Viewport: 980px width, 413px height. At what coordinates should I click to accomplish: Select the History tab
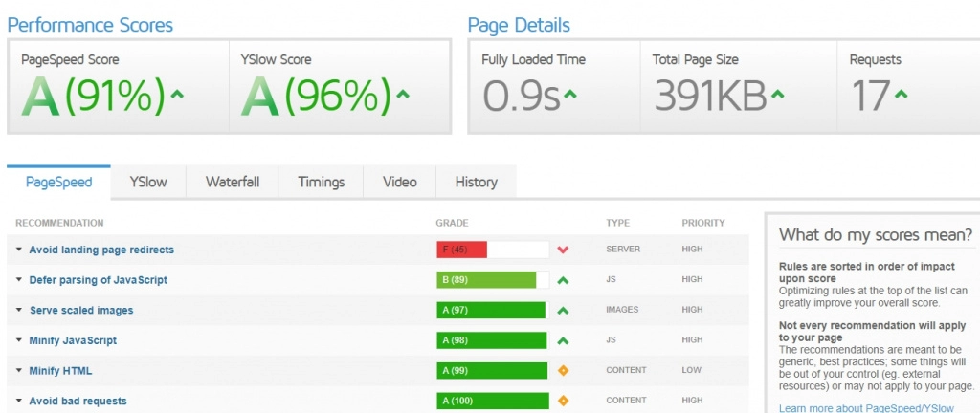(476, 182)
